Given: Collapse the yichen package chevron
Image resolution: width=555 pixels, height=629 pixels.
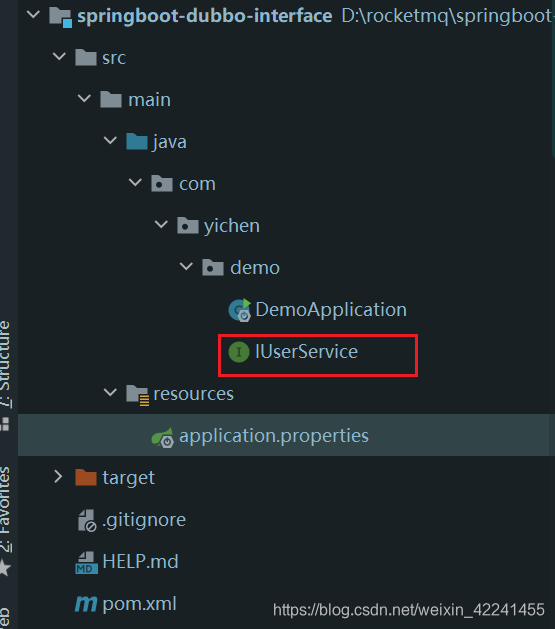Looking at the screenshot, I should (161, 224).
